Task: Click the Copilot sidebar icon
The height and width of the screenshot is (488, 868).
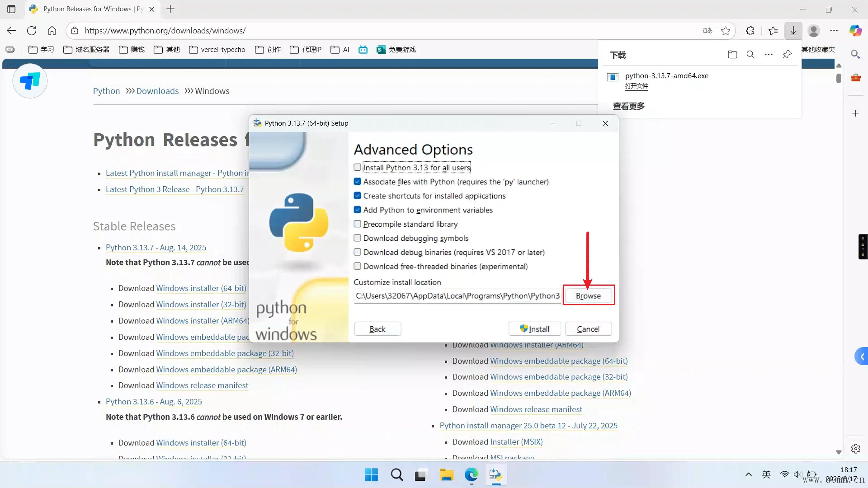Action: click(x=856, y=31)
